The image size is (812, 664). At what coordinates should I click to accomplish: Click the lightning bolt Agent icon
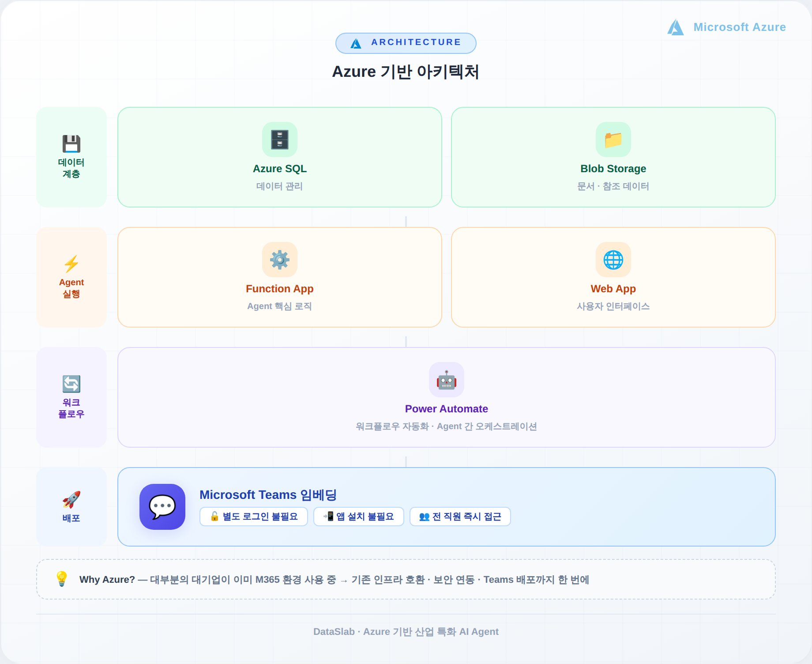[71, 264]
